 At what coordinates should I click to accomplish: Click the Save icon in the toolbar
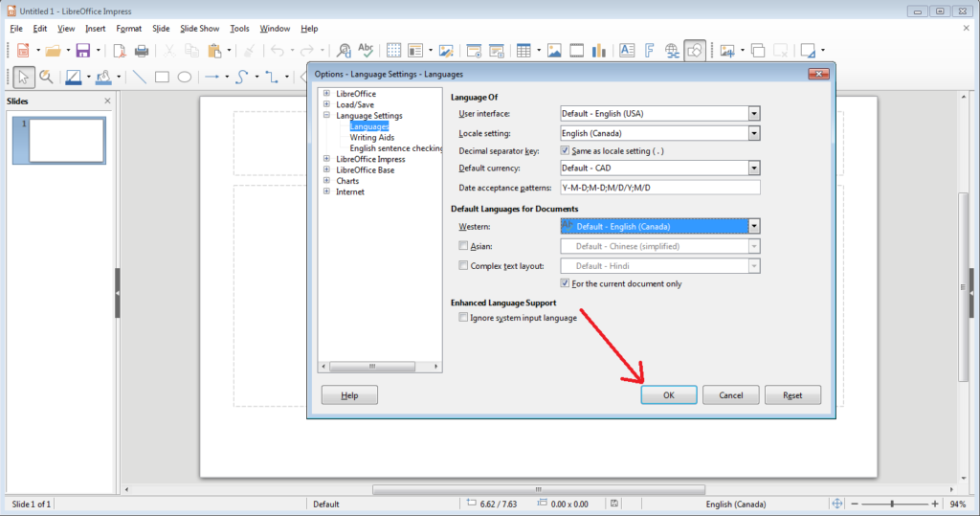point(82,51)
